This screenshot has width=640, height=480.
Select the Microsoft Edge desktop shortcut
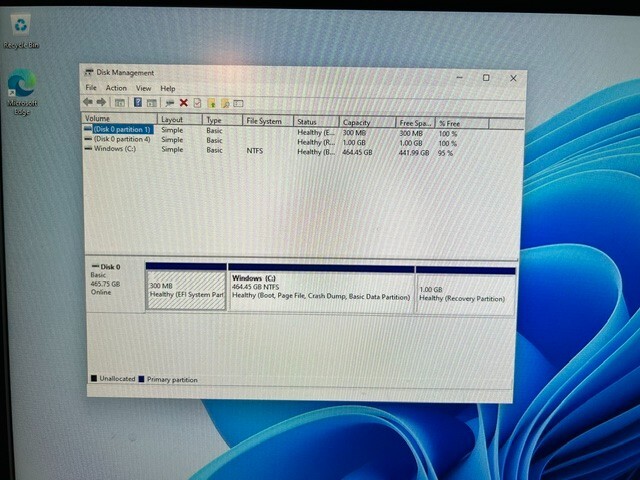pos(22,92)
